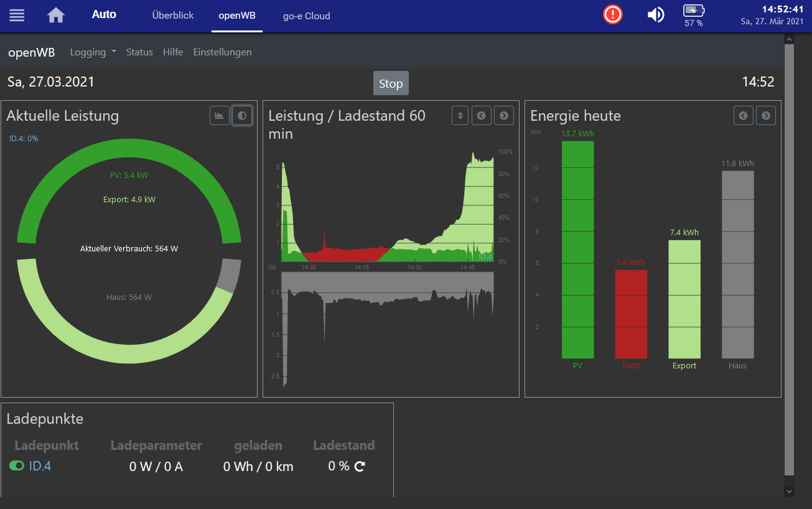Click the vertical scrollbar thumb

tap(789, 260)
